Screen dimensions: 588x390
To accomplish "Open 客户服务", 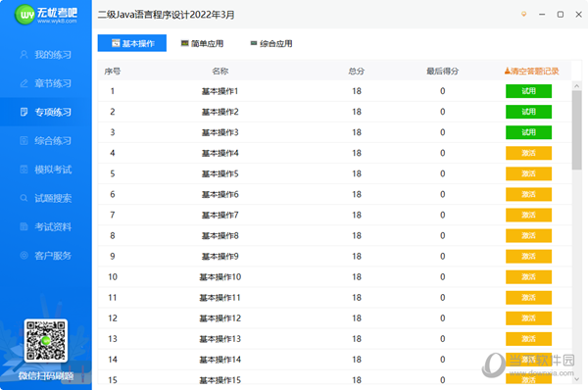I will pyautogui.click(x=46, y=256).
